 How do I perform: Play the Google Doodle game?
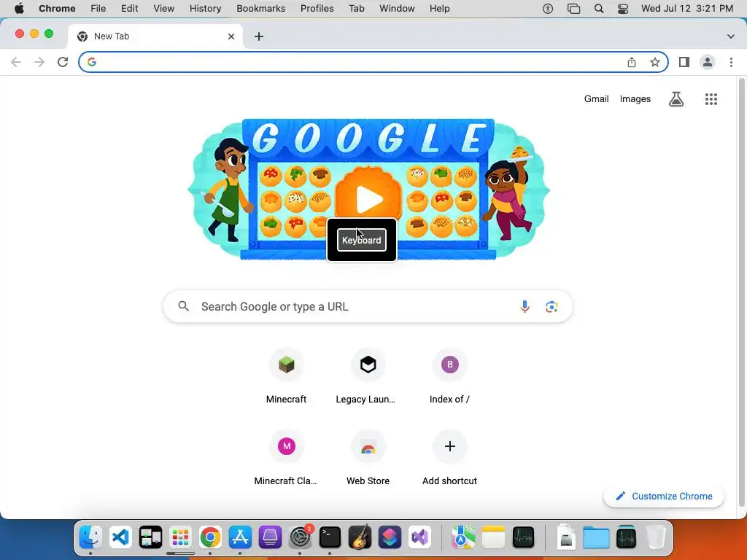[x=368, y=198]
